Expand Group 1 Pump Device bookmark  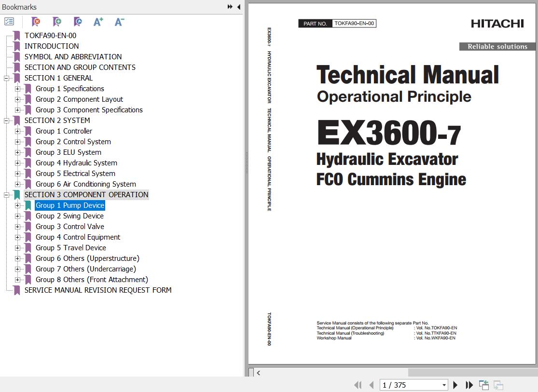click(17, 205)
